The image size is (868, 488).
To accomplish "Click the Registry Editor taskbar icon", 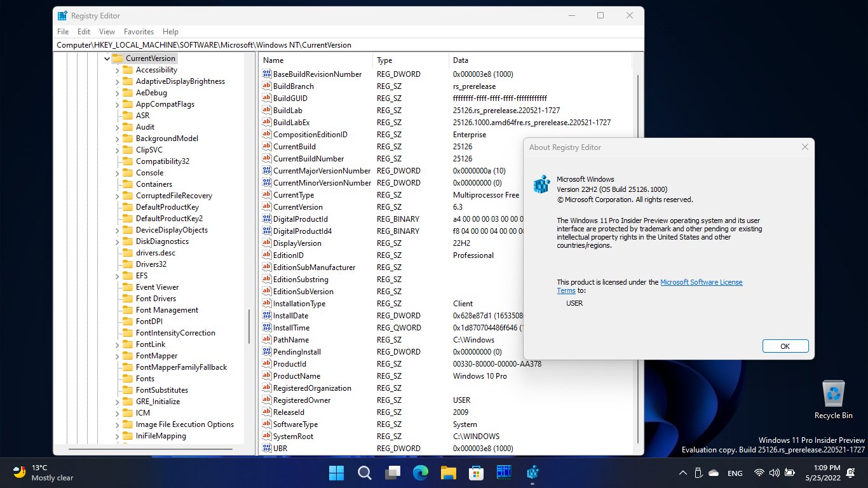I will point(532,473).
